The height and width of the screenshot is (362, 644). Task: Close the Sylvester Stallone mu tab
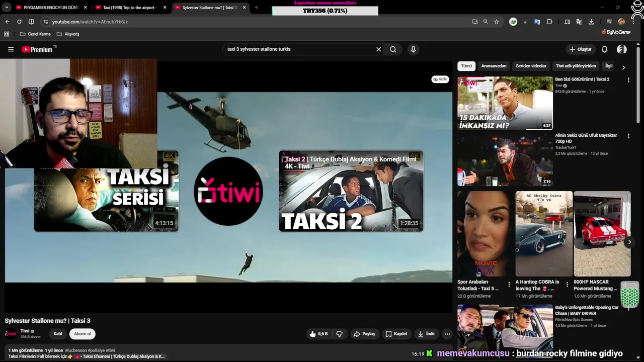(x=245, y=8)
